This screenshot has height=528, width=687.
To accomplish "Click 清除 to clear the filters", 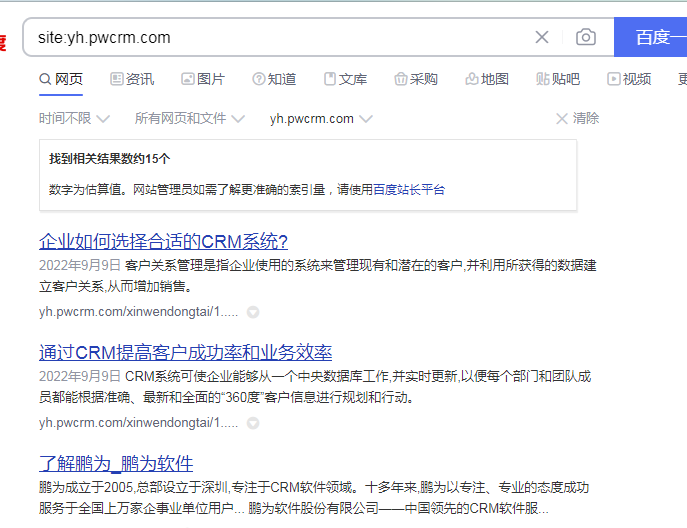I will (x=577, y=118).
